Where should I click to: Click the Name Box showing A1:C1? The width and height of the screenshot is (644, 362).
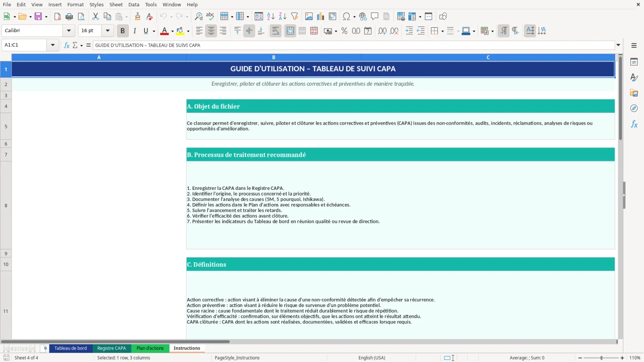point(24,45)
